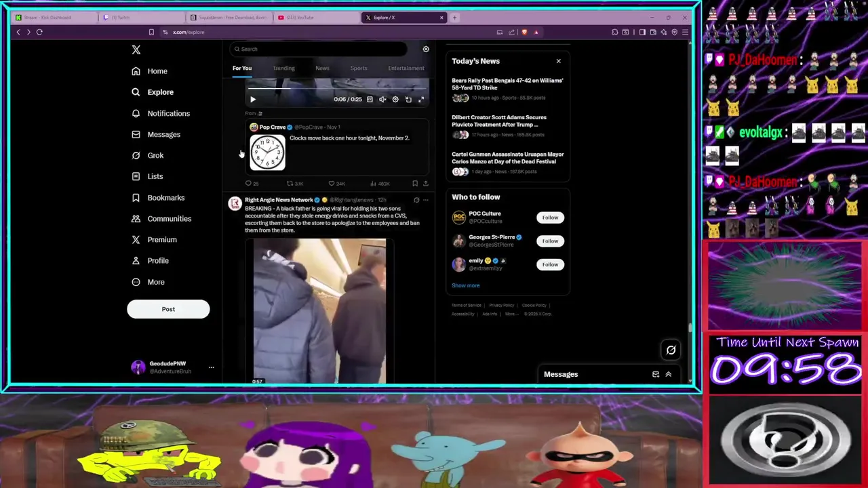The width and height of the screenshot is (868, 488).
Task: Toggle captions on the video player
Action: pos(370,100)
